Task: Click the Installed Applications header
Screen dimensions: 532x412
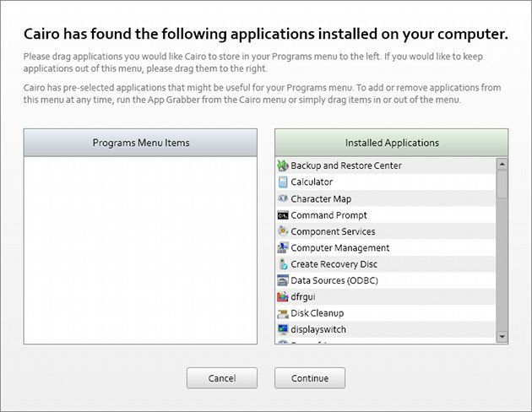Action: tap(392, 143)
